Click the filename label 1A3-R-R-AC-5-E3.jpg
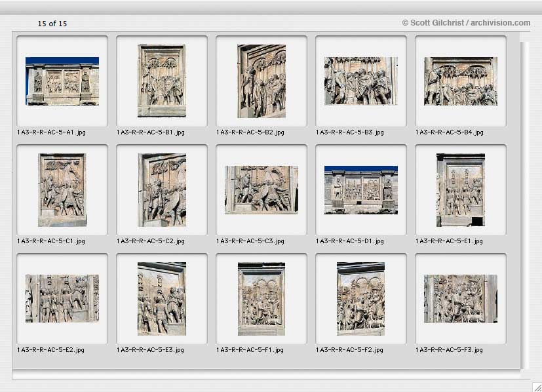The width and height of the screenshot is (542, 392). point(150,350)
